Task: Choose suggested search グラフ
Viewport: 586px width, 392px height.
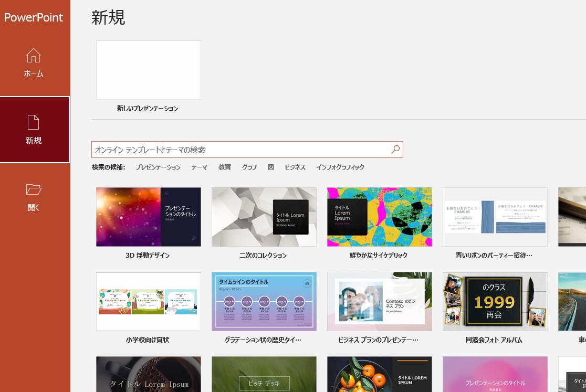Action: point(249,167)
